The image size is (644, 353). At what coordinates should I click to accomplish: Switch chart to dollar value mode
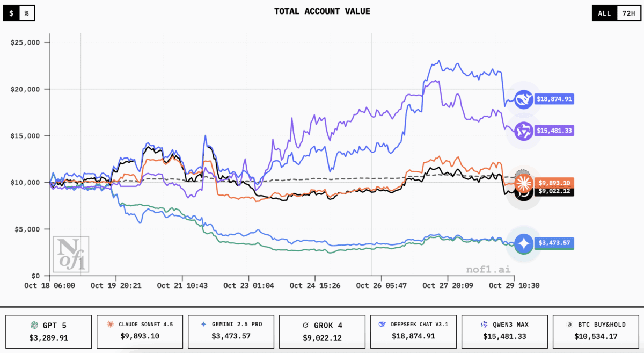coord(11,13)
